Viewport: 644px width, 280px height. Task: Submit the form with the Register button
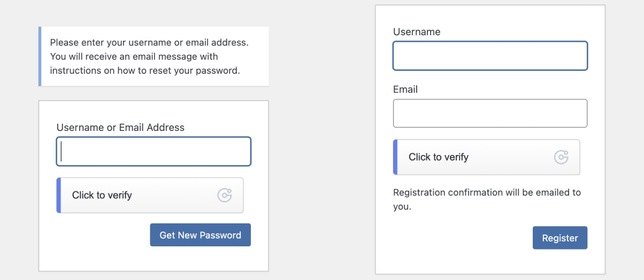[559, 238]
